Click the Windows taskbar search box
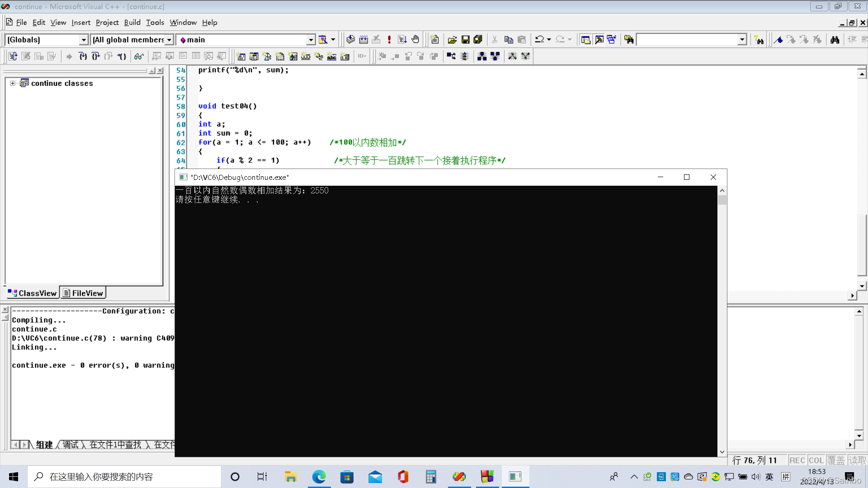868x488 pixels. pyautogui.click(x=124, y=477)
